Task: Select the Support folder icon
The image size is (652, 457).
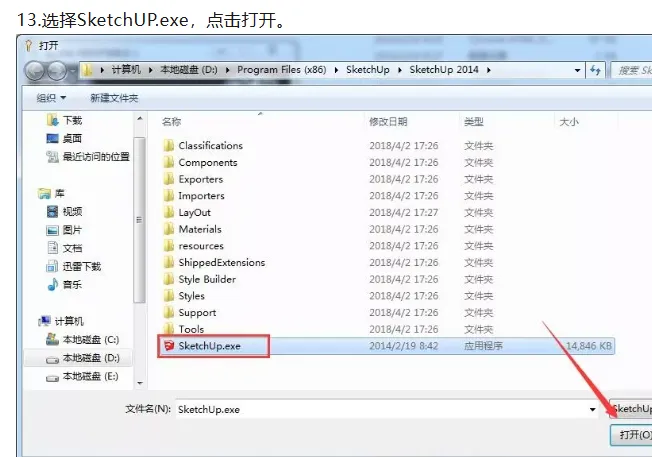Action: pos(168,312)
